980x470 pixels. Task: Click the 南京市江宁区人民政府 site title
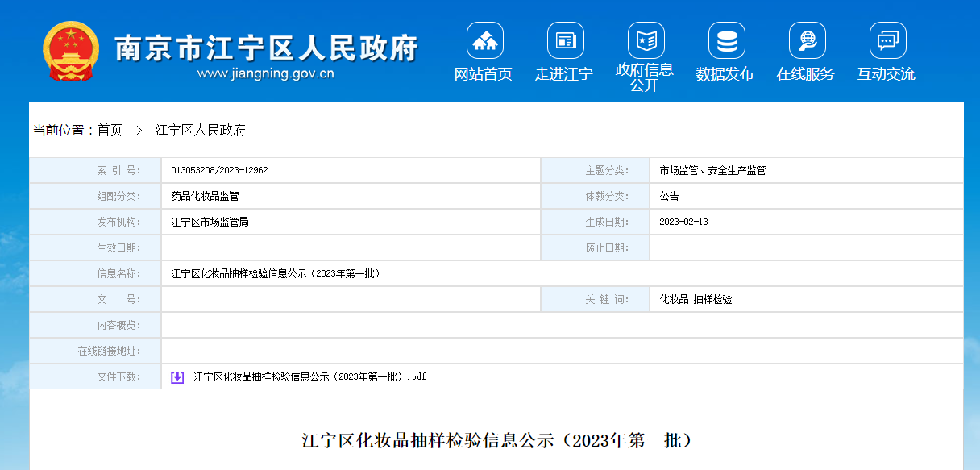click(x=266, y=48)
